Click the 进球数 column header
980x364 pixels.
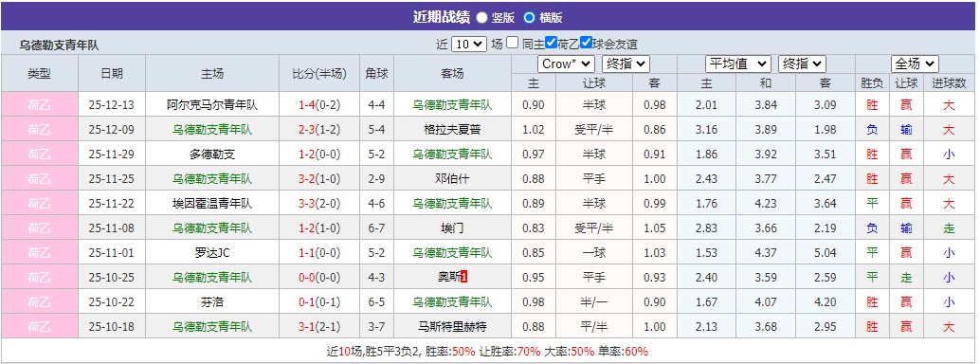(949, 83)
